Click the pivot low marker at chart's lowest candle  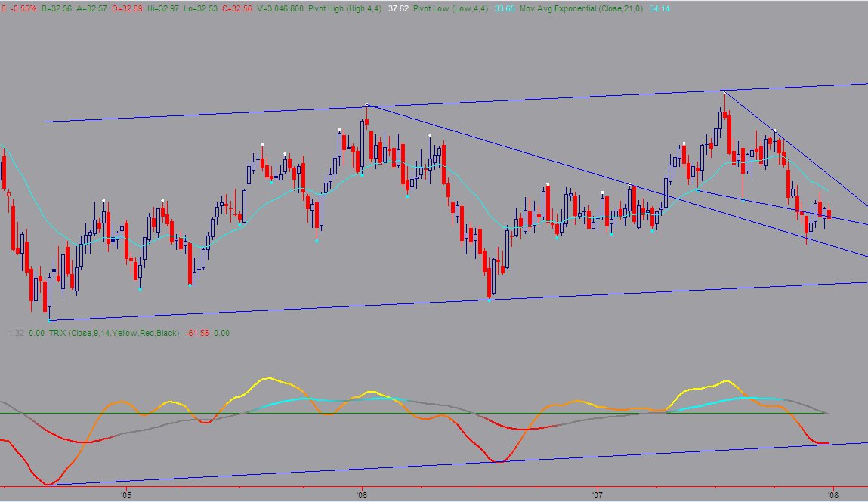pos(49,320)
